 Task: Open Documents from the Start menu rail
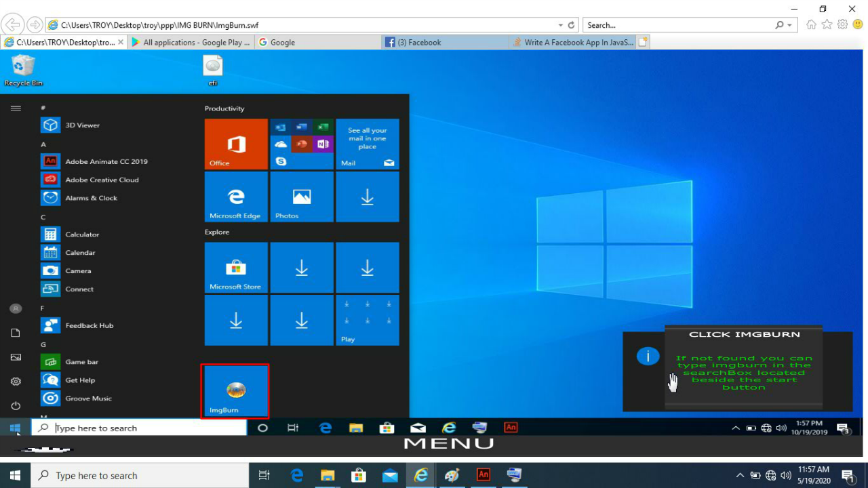pos(16,333)
